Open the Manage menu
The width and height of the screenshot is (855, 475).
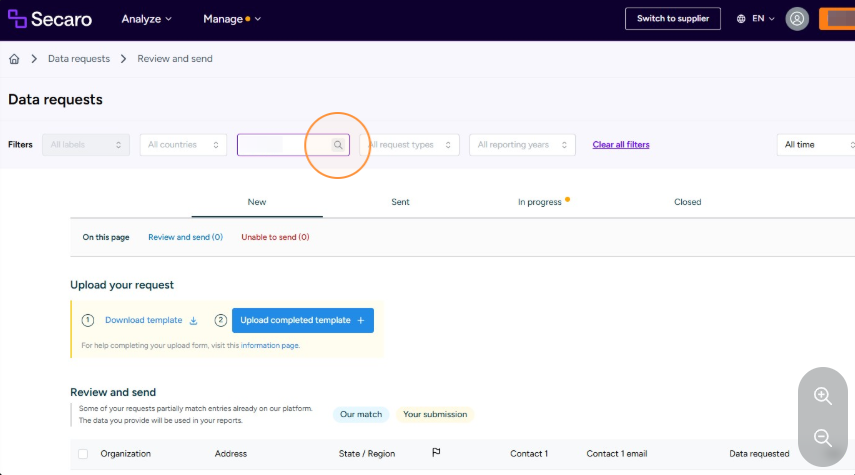[232, 19]
